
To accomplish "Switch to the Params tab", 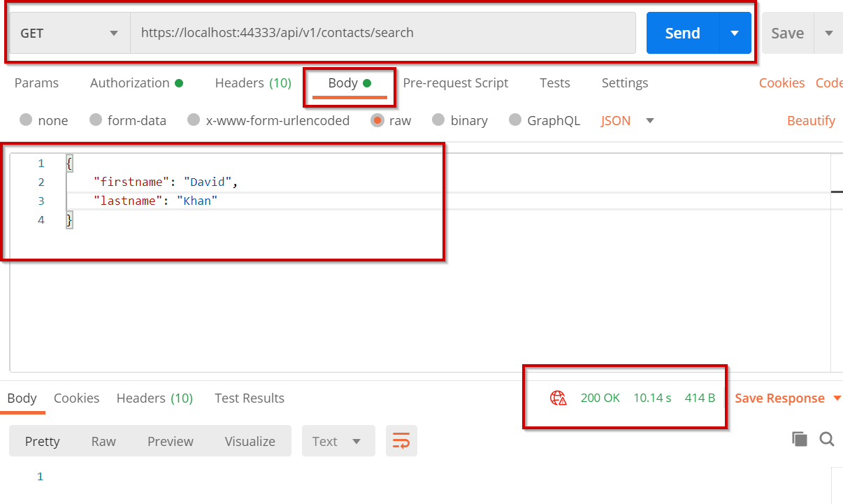I will click(36, 82).
